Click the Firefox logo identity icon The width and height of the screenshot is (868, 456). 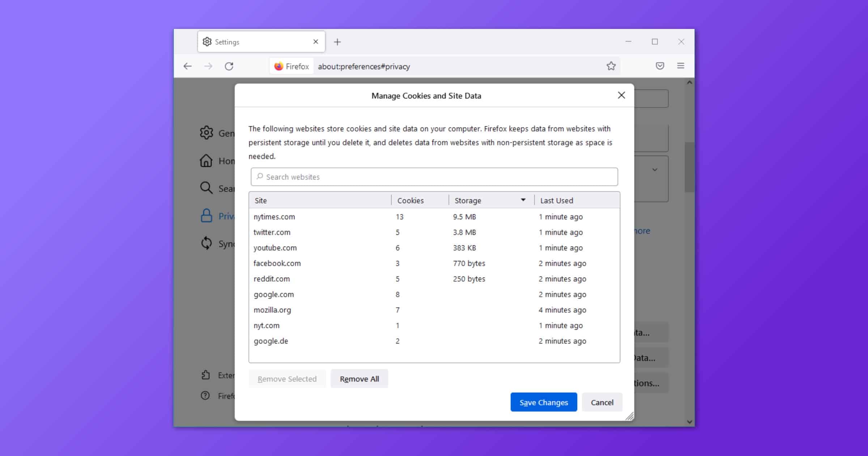(x=278, y=66)
